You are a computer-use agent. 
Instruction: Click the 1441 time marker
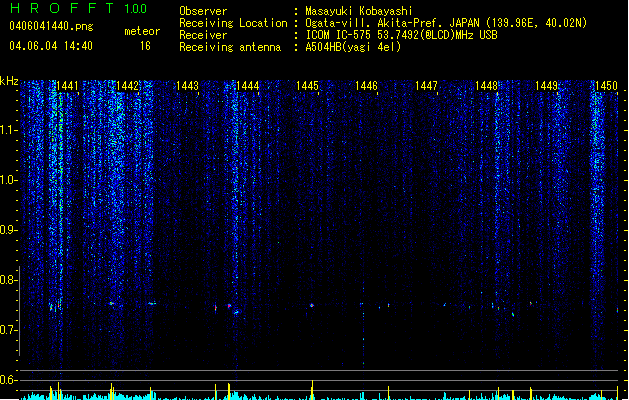(67, 86)
